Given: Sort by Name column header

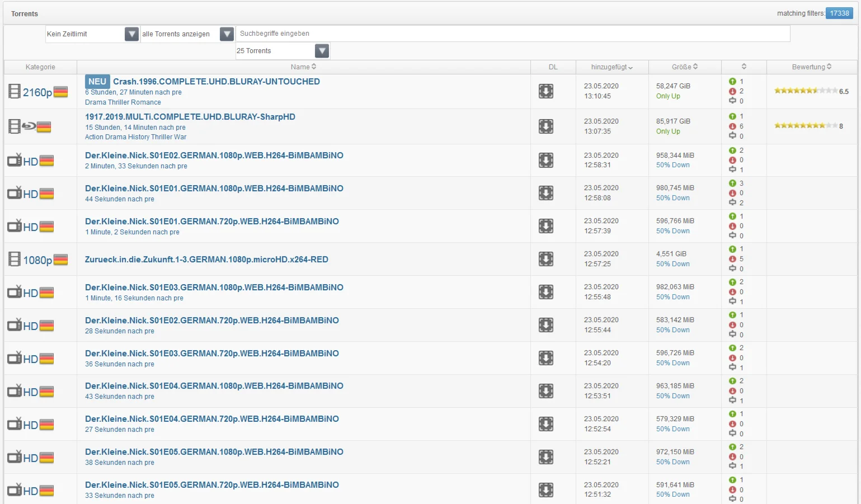Looking at the screenshot, I should point(303,67).
